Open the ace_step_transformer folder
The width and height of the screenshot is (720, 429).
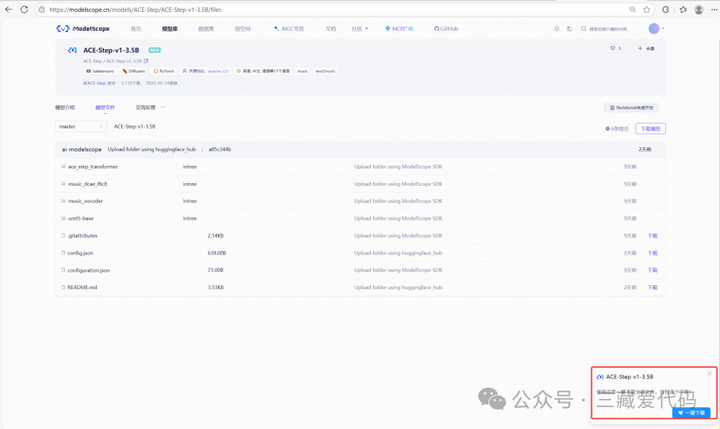[93, 167]
